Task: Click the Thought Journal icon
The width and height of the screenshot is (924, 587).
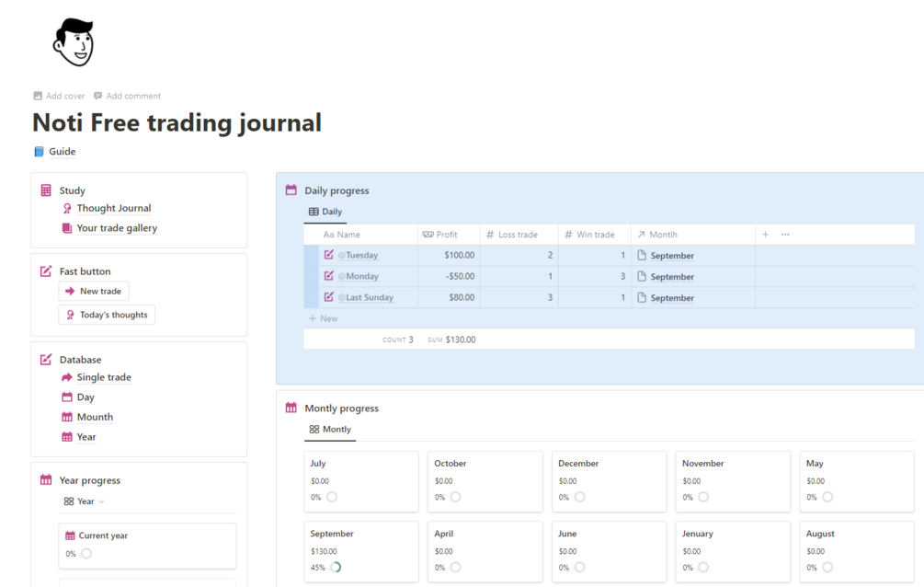Action: pyautogui.click(x=67, y=208)
